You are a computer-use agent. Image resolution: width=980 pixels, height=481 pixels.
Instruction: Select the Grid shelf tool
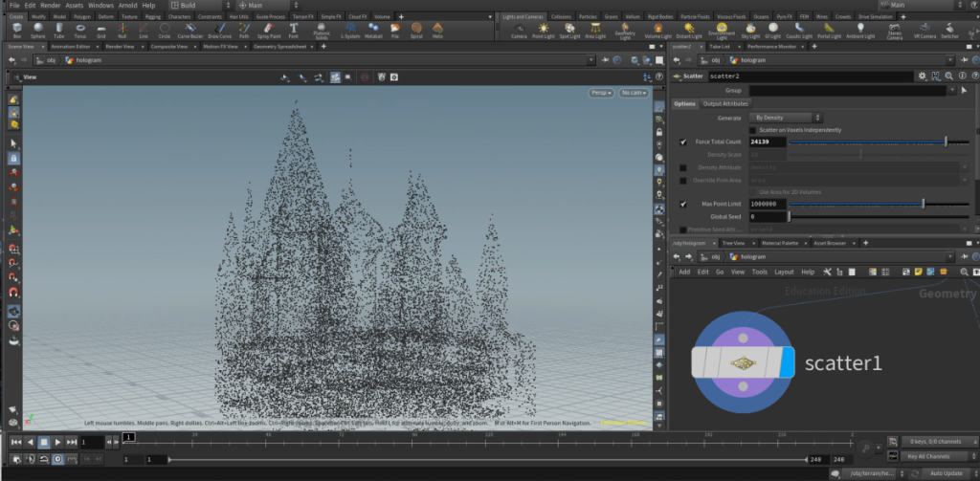[101, 30]
